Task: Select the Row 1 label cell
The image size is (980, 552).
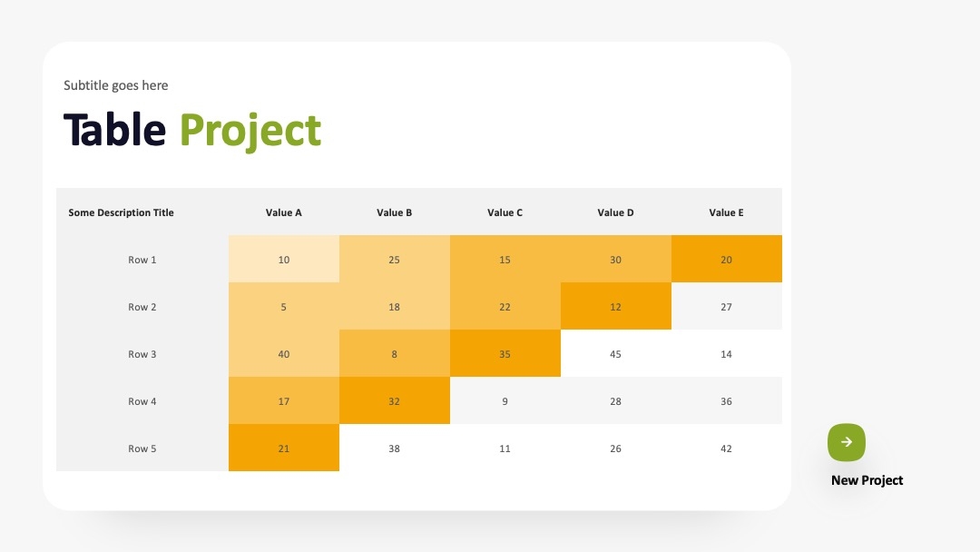Action: [x=142, y=260]
